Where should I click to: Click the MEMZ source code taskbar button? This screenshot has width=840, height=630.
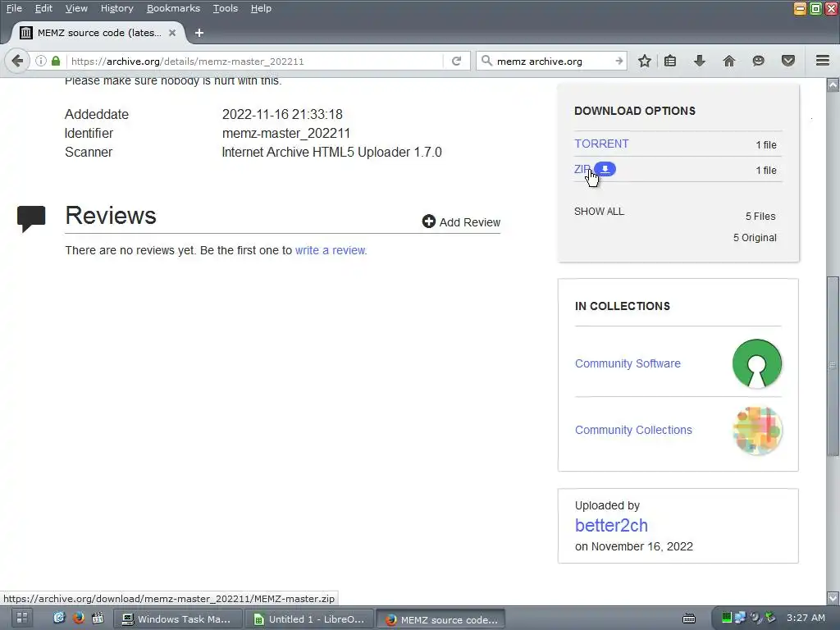point(441,619)
